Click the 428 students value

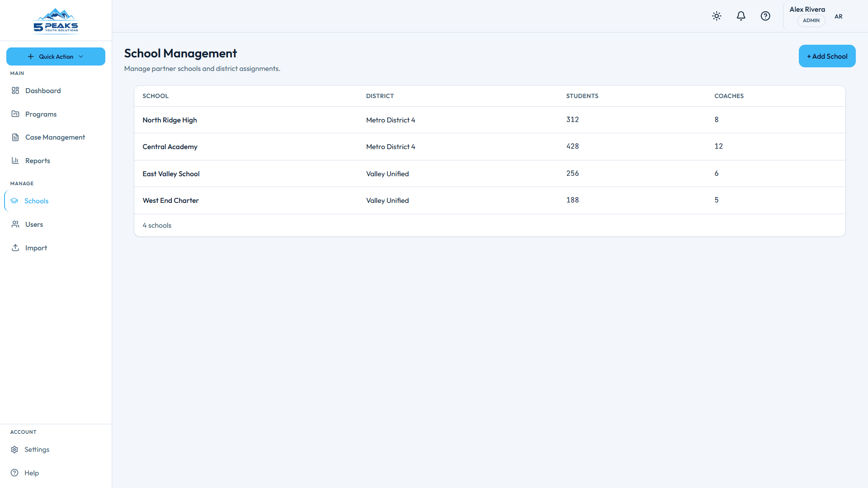572,146
